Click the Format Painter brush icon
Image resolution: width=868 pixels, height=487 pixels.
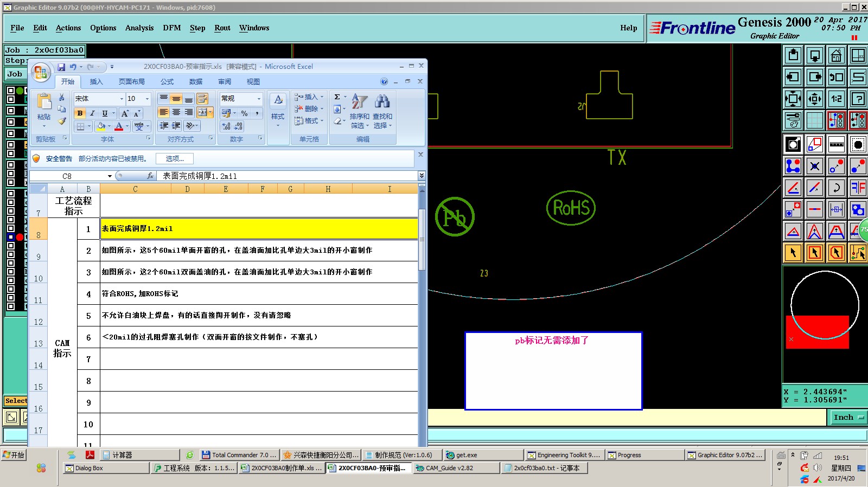(x=62, y=121)
